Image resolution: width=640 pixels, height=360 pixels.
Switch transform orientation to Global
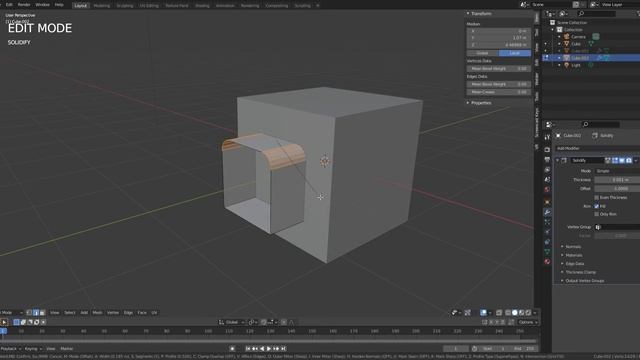coord(482,53)
